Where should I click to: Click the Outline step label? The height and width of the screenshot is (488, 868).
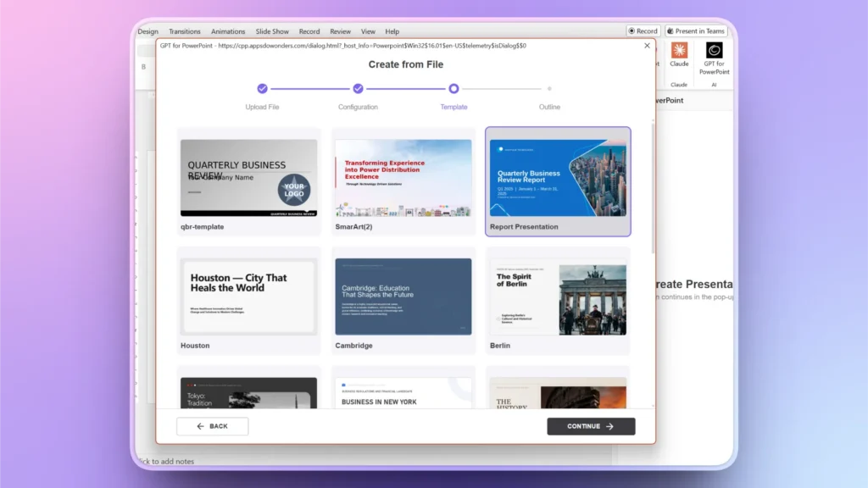549,107
